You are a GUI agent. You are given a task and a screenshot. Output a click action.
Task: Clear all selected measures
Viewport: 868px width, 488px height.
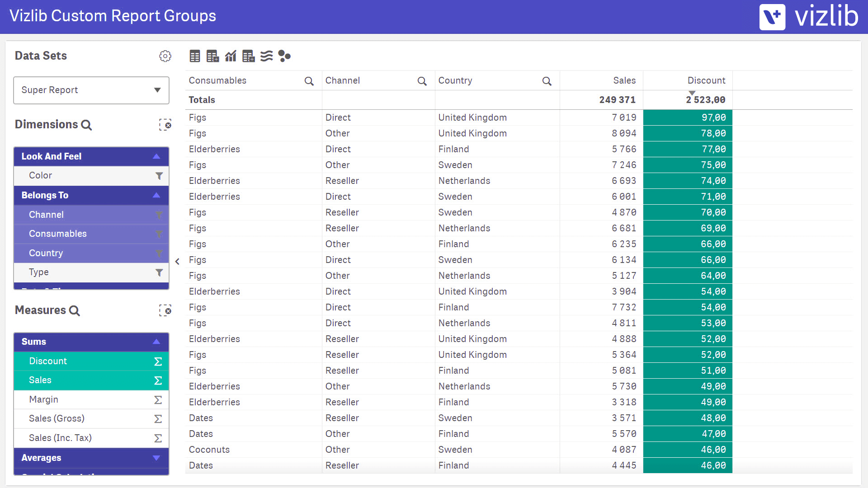[x=165, y=310]
